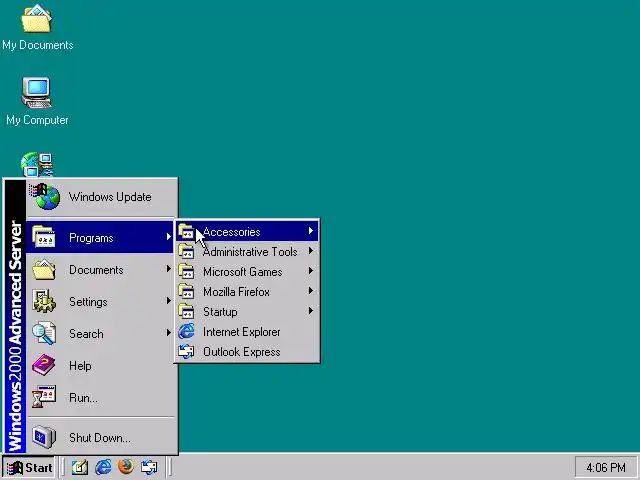The image size is (640, 480).
Task: Click the Mozilla Firefox folder icon
Action: 186,291
